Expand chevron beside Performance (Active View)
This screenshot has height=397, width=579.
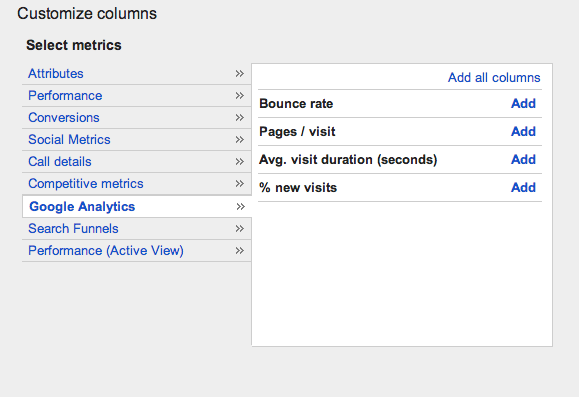(240, 251)
